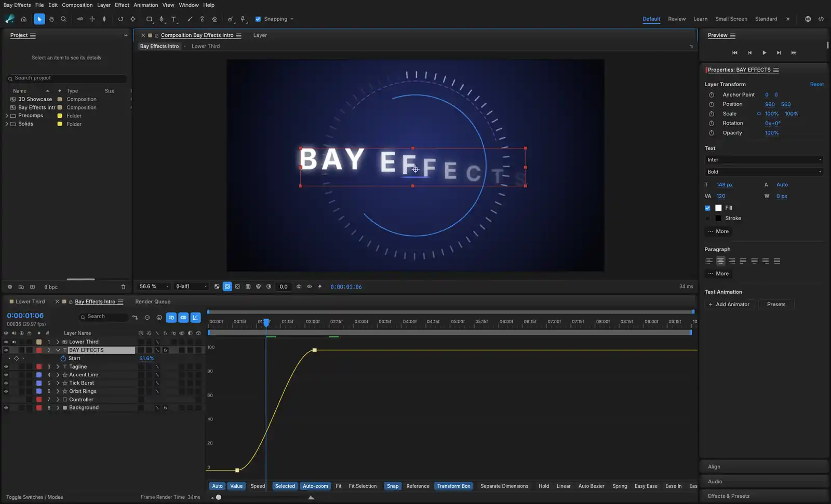Image resolution: width=831 pixels, height=504 pixels.
Task: Click the white Fill color swatch
Action: 718,208
